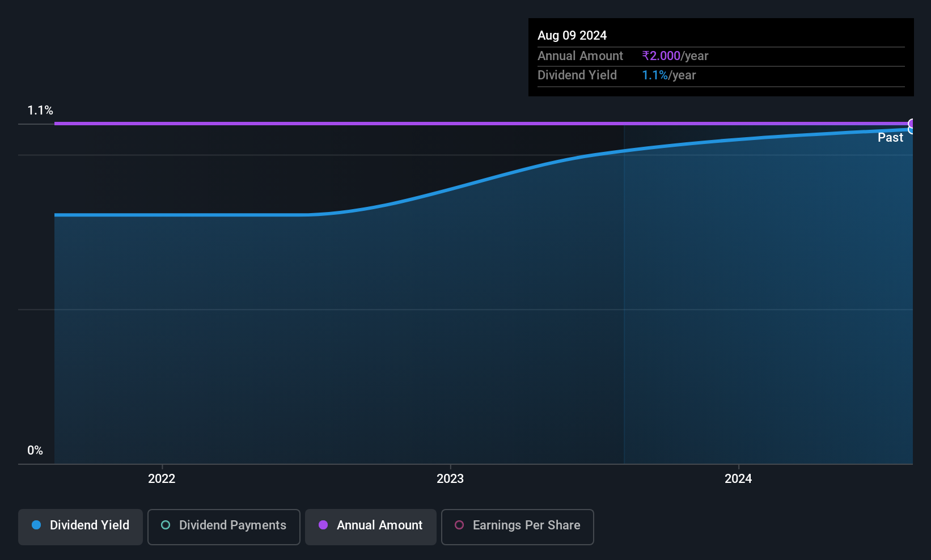Image resolution: width=931 pixels, height=560 pixels.
Task: Click the 1.1% y-axis label
Action: [x=40, y=110]
